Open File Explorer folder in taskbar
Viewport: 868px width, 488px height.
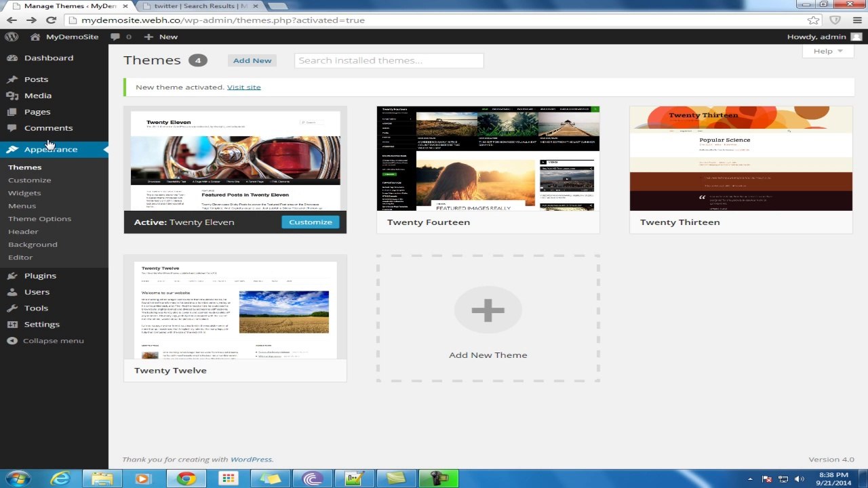click(x=102, y=479)
